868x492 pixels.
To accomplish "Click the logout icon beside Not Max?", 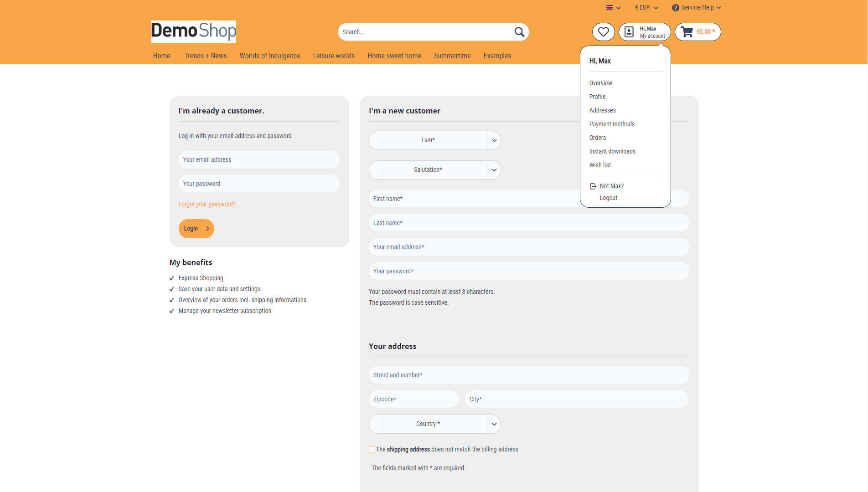I will coord(593,186).
